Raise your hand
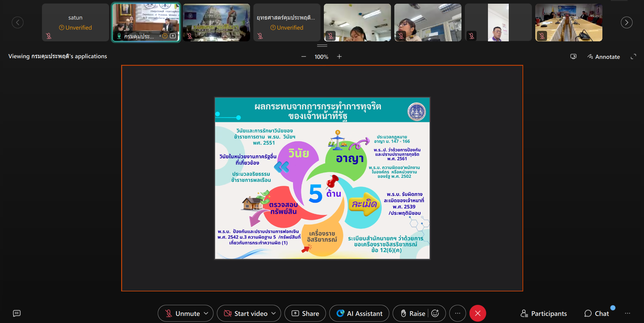Image resolution: width=644 pixels, height=323 pixels. coord(413,313)
